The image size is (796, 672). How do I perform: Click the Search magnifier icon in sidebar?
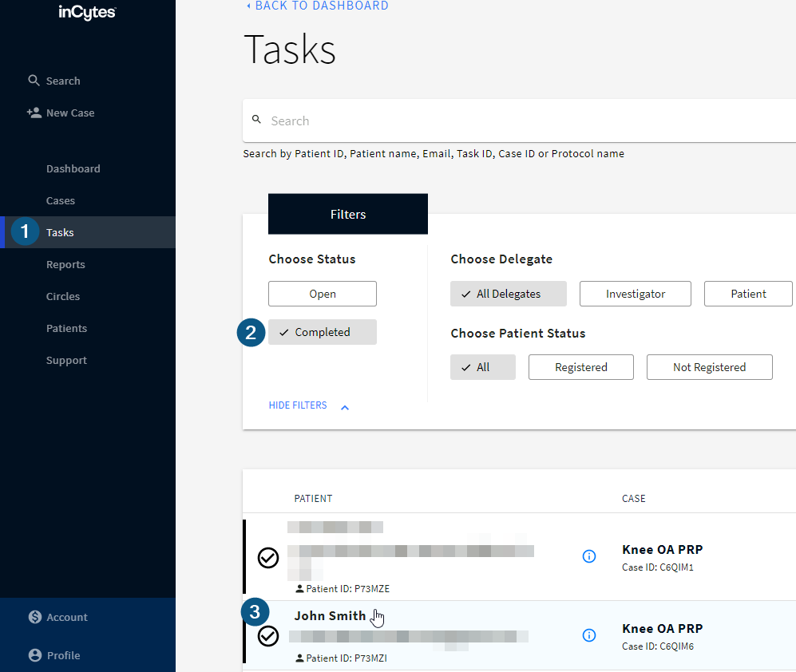pyautogui.click(x=34, y=81)
